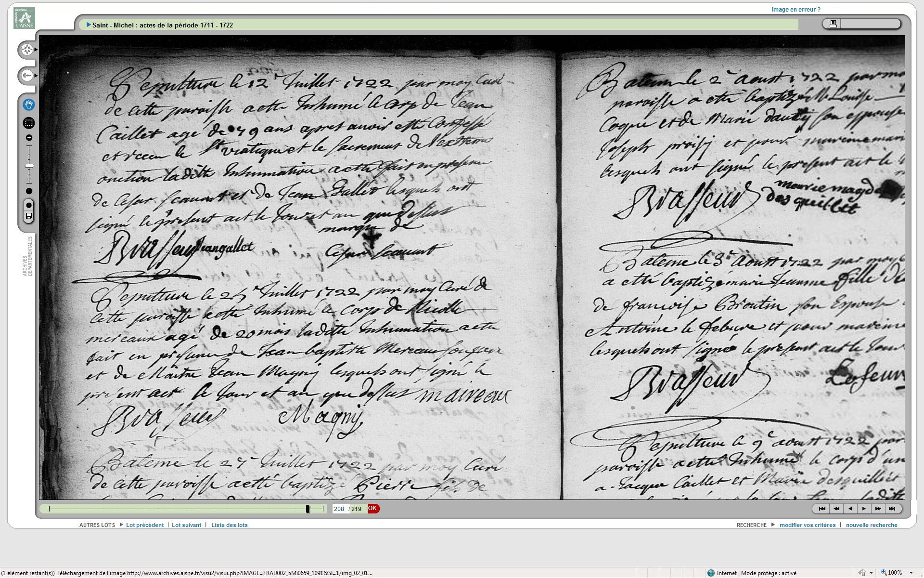Viewport: 924px width, 578px height.
Task: Click the save image floppy icon
Action: pyautogui.click(x=29, y=216)
